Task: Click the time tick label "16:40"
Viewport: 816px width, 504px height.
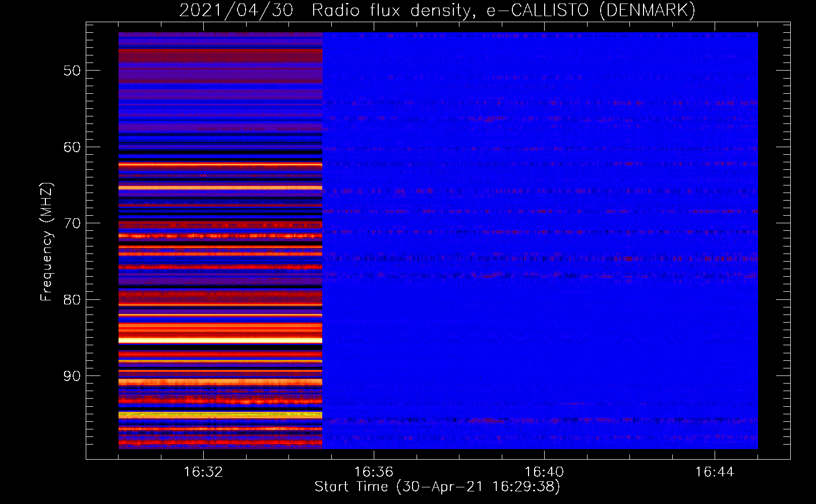Action: pos(544,472)
